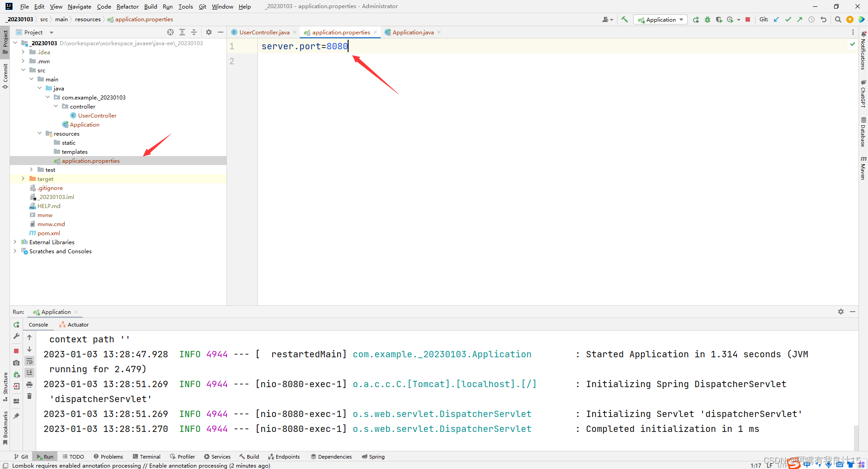Screen dimensions: 868x469
Task: Start debugging the Application configuration
Action: [708, 19]
